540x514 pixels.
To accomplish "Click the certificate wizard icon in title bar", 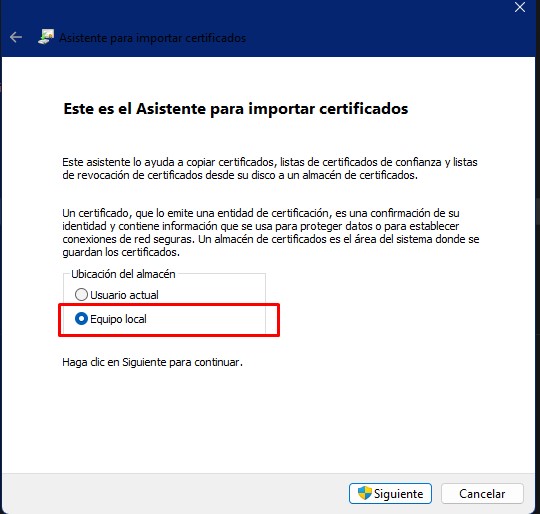I will pos(46,37).
